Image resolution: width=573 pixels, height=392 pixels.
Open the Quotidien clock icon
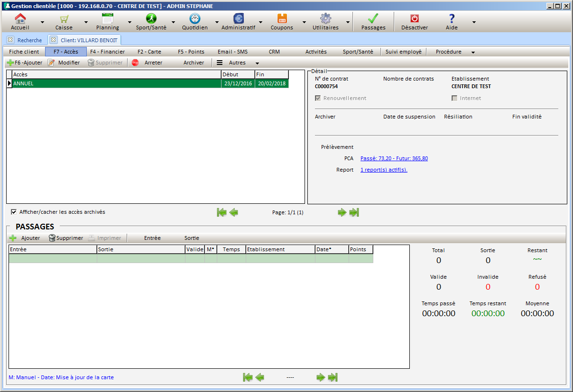[x=194, y=19]
